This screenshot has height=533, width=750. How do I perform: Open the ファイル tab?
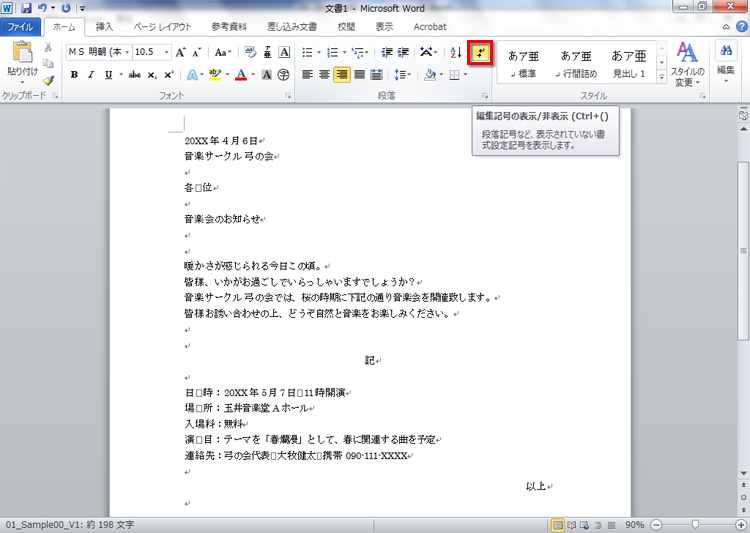20,27
